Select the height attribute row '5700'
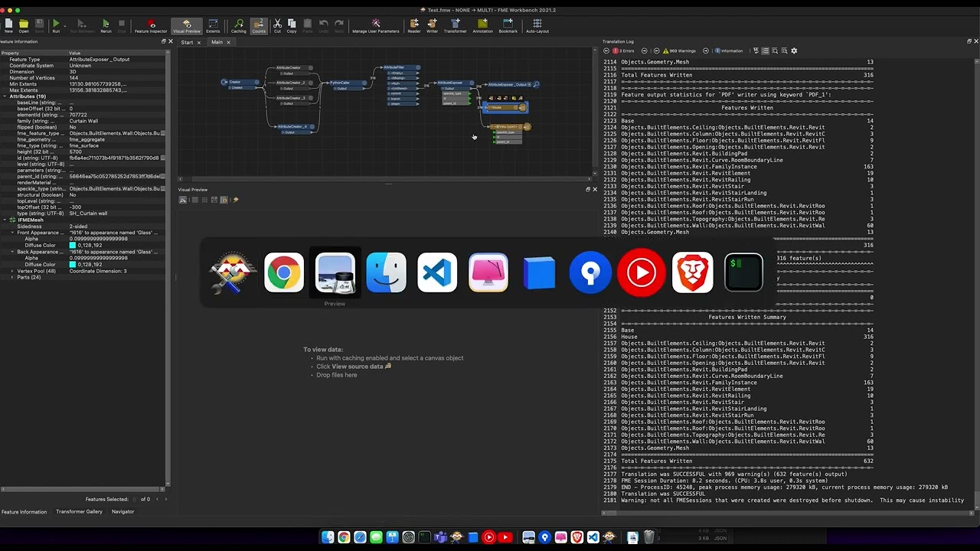Viewport: 980px width, 551px height. [83, 152]
